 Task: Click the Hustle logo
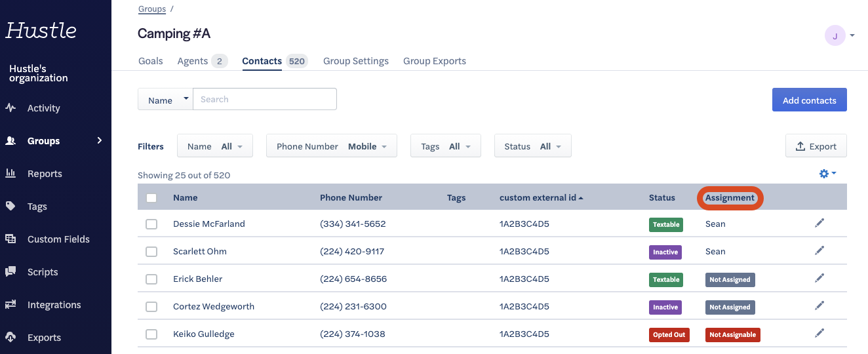pos(41,31)
